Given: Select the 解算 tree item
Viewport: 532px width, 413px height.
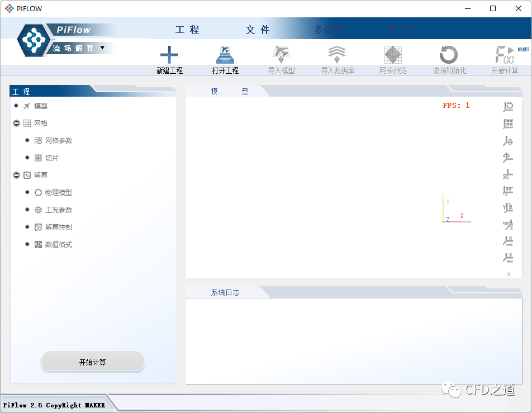Looking at the screenshot, I should click(41, 175).
